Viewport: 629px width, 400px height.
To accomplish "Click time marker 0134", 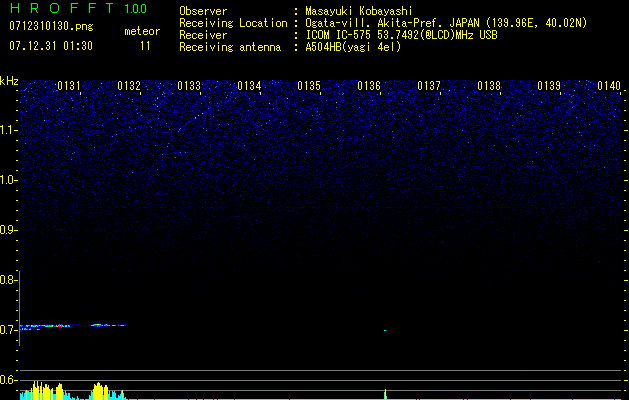I will click(x=249, y=86).
